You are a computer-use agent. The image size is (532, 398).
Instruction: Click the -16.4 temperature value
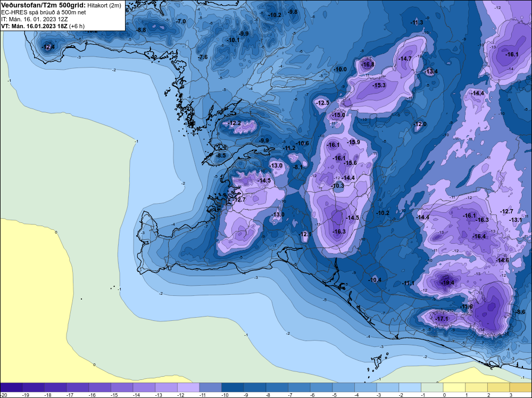click(x=479, y=236)
